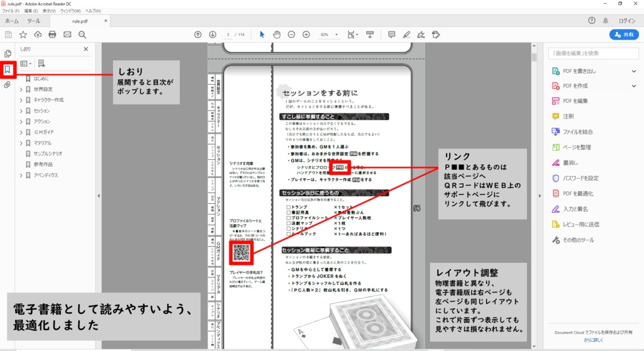Upload file with the cloud icon
Screen dimensions: 644x351
tap(38, 35)
